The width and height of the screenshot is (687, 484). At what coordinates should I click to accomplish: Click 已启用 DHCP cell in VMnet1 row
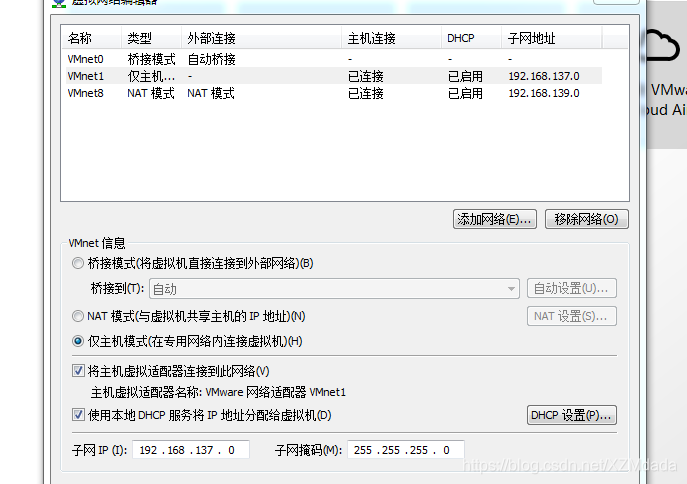pos(465,76)
